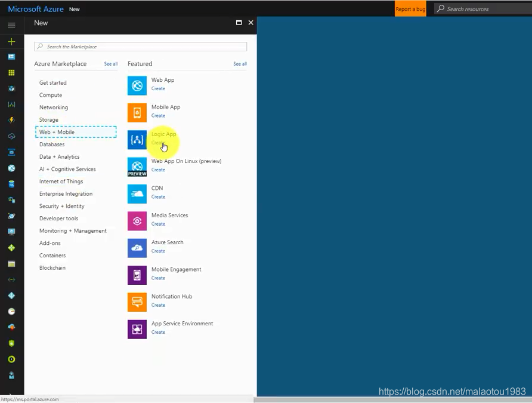Click the Report a bug button
This screenshot has width=532, height=403.
click(410, 9)
